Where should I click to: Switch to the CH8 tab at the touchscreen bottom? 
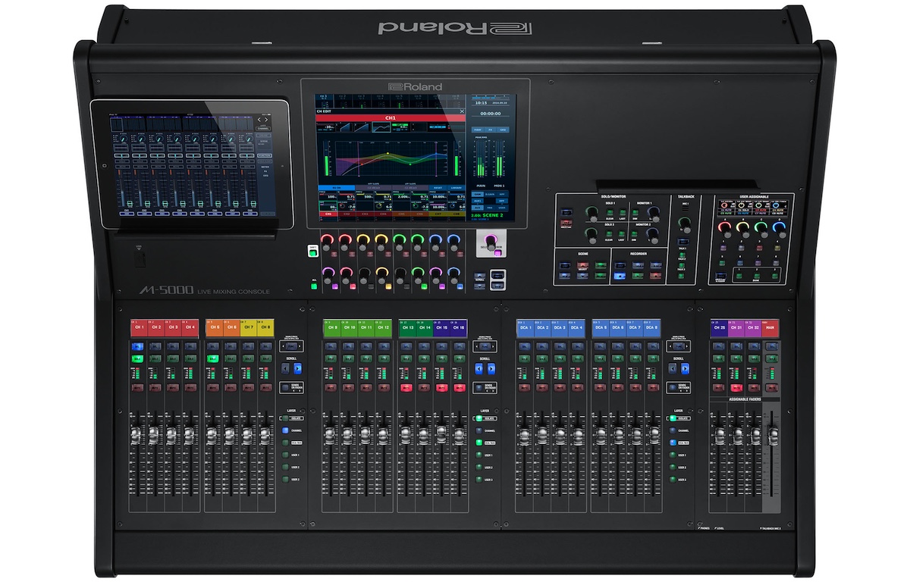point(455,214)
